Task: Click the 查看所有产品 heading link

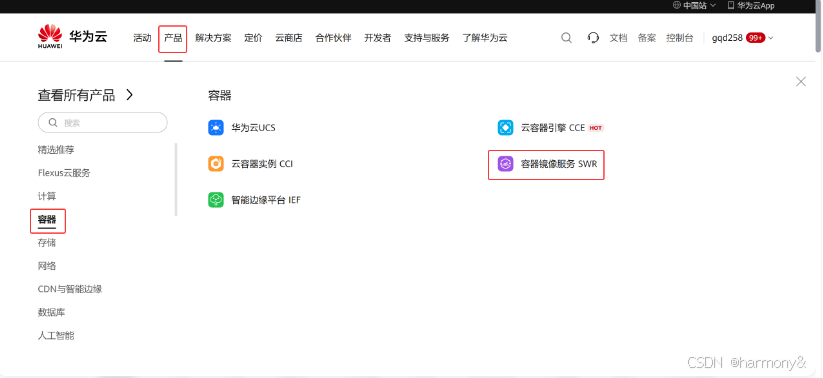Action: click(76, 95)
